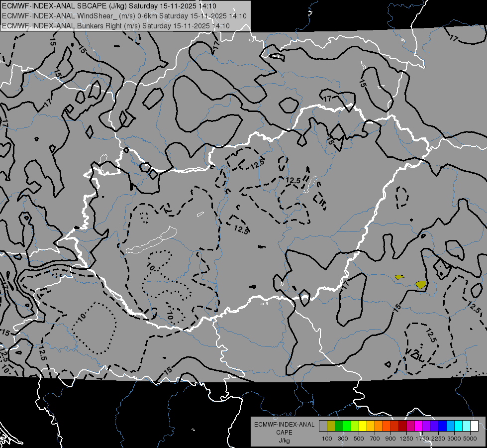This screenshot has width=487, height=448.
Task: Select the pale cyan legend swatch
Action: [467, 426]
